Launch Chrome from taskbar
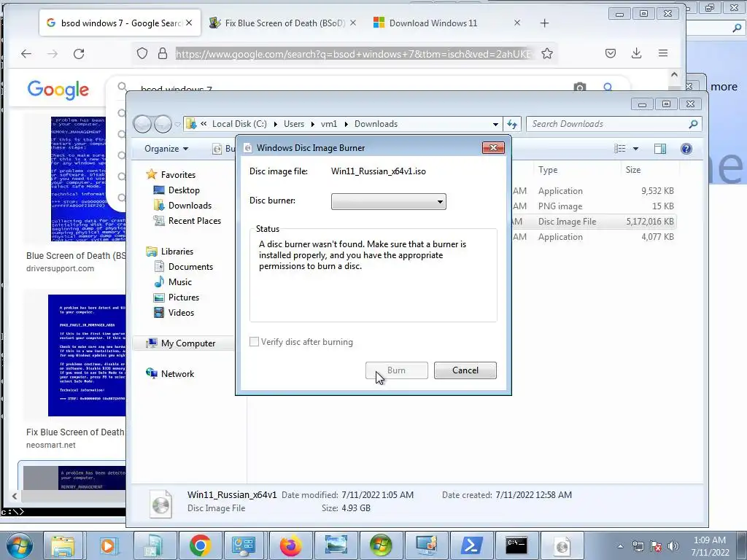This screenshot has height=560, width=747. tap(201, 545)
